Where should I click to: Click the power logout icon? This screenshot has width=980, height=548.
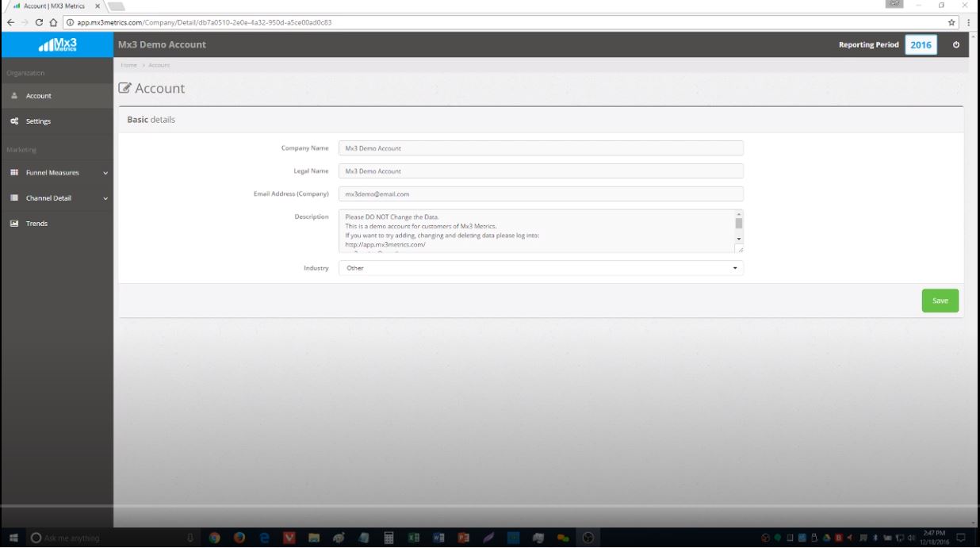[955, 44]
